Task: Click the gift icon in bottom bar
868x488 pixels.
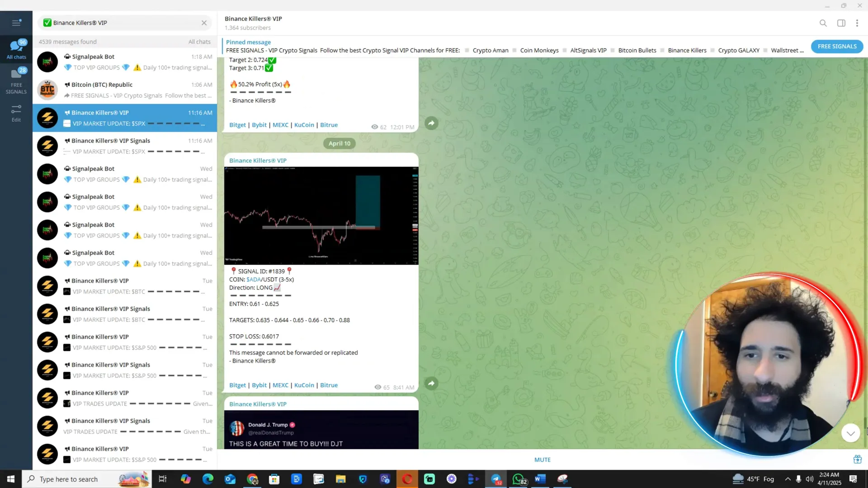Action: 857,460
